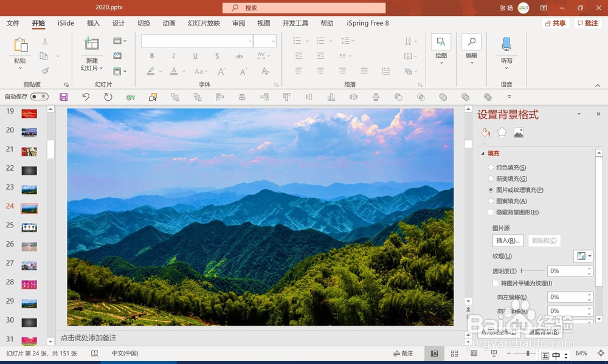This screenshot has width=608, height=364.
Task: Open the File (文件) menu
Action: [x=12, y=23]
